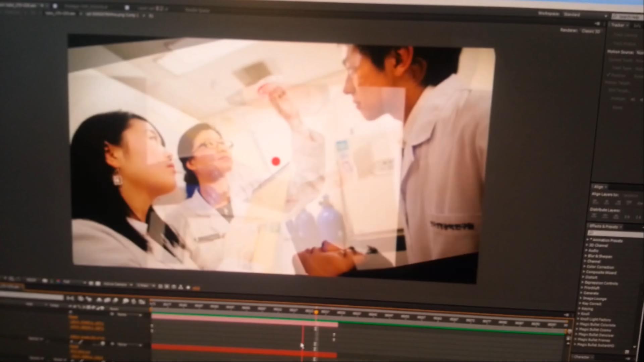
Task: Click the orange exposure value in the viewer bar
Action: coord(196,288)
